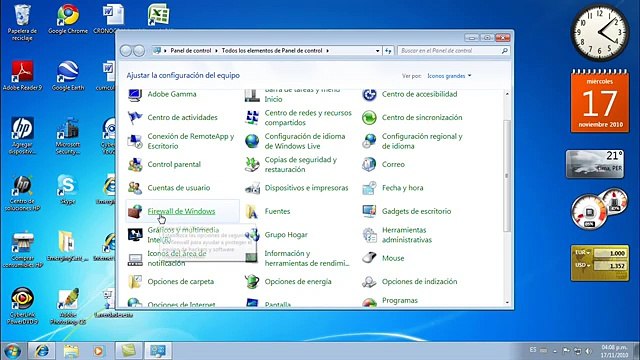Open Herramientas administrativas icon
640x360 pixels.
coord(369,235)
